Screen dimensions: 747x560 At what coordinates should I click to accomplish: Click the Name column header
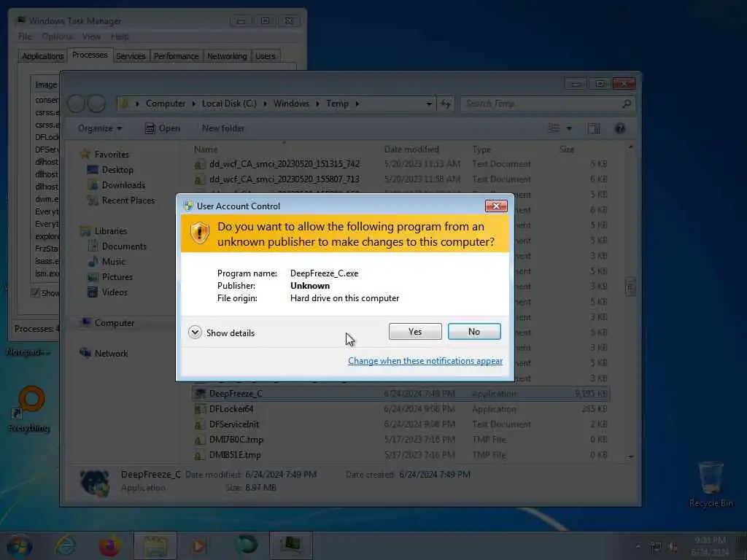coord(206,149)
